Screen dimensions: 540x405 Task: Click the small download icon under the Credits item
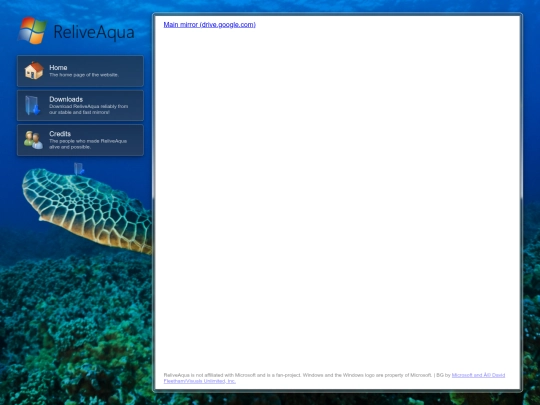pos(79,169)
